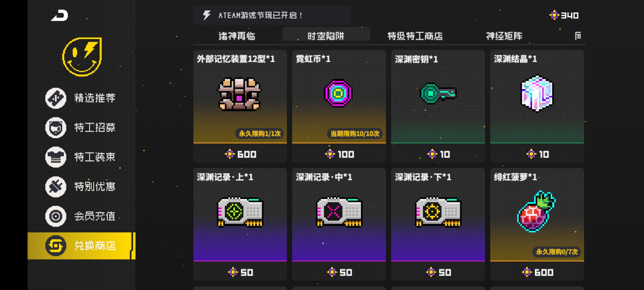The height and width of the screenshot is (290, 644).
Task: Tap the currency balance 340 icon
Action: coord(554,15)
